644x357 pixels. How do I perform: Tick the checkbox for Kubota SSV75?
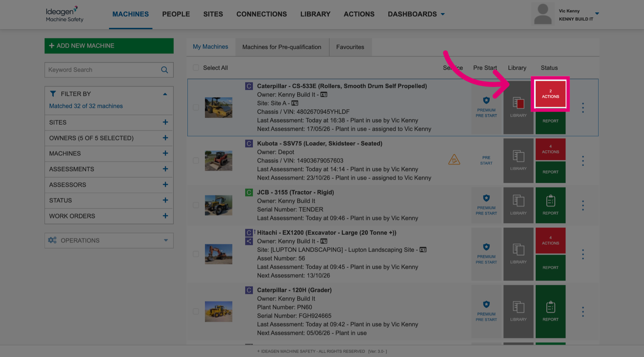196,161
